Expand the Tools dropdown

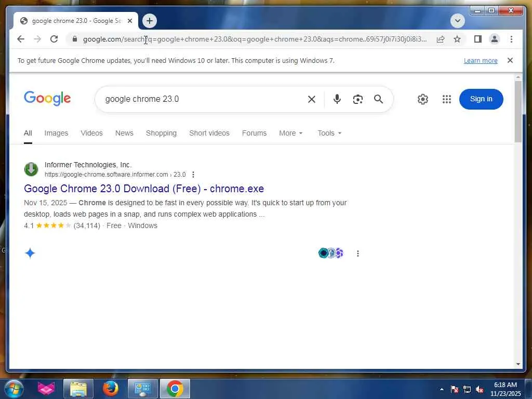tap(329, 134)
